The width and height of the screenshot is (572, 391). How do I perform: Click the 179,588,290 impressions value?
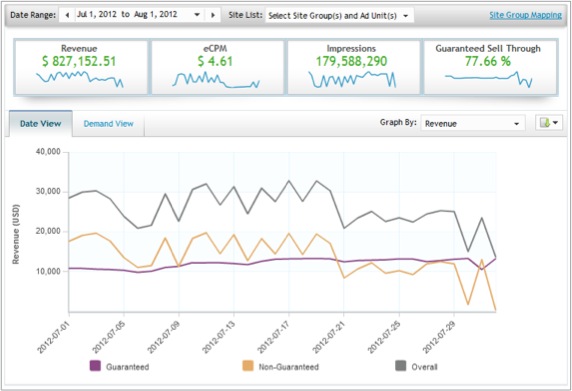(351, 61)
